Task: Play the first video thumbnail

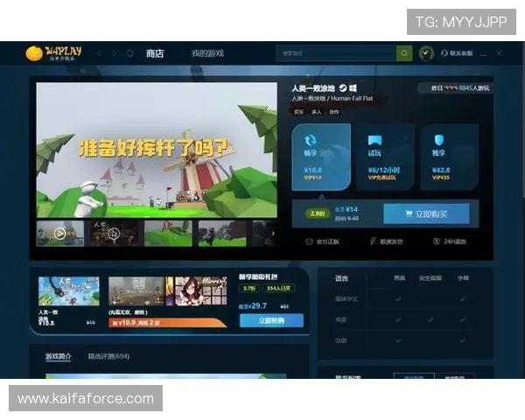Action: pos(59,234)
